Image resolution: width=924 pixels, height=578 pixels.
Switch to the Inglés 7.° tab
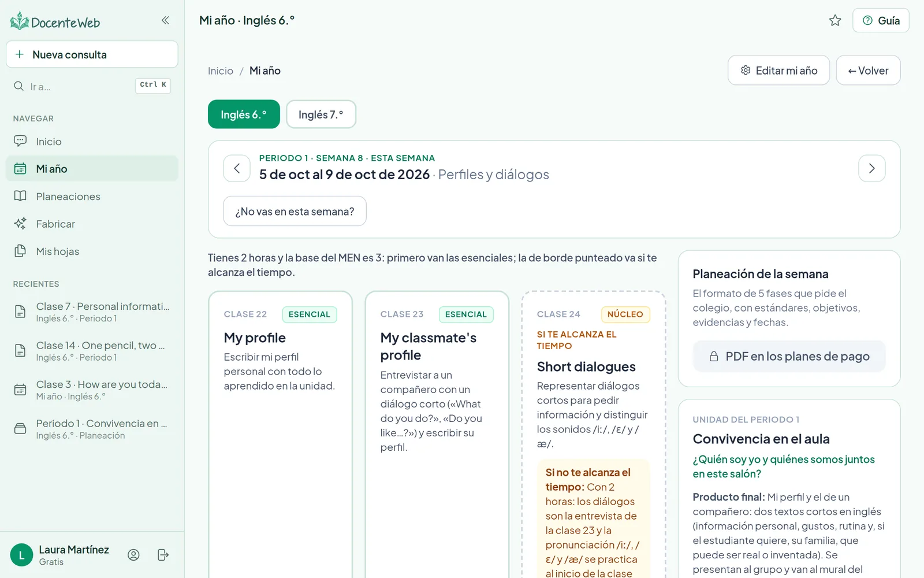[321, 114]
